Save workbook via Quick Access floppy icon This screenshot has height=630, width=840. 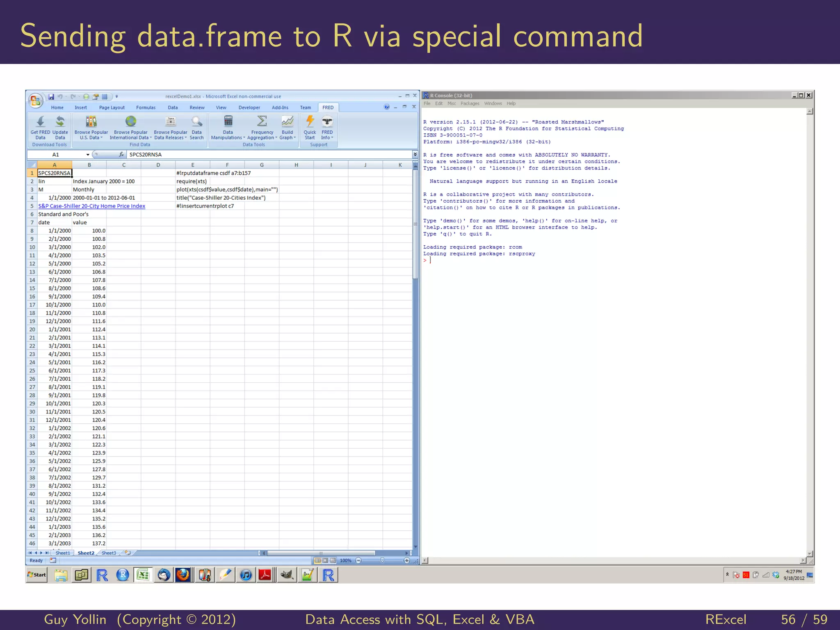pos(51,97)
